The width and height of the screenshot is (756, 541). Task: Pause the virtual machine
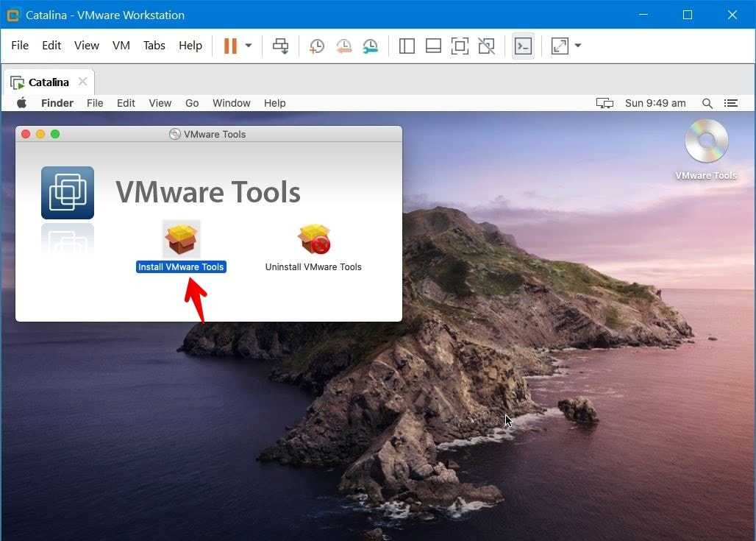tap(230, 46)
